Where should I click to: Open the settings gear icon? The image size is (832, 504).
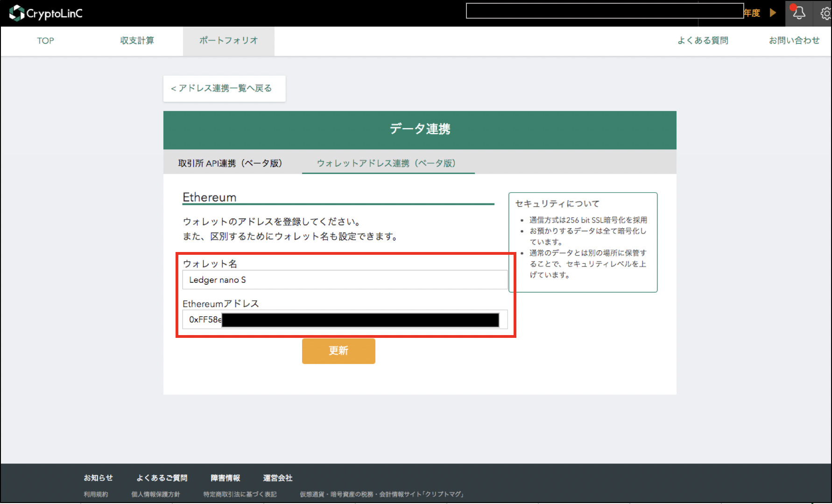tap(825, 14)
